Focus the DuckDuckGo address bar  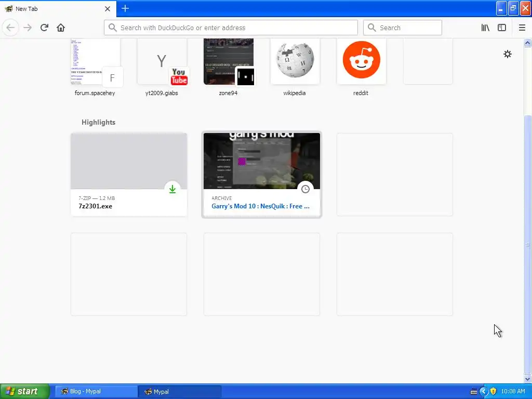[231, 28]
